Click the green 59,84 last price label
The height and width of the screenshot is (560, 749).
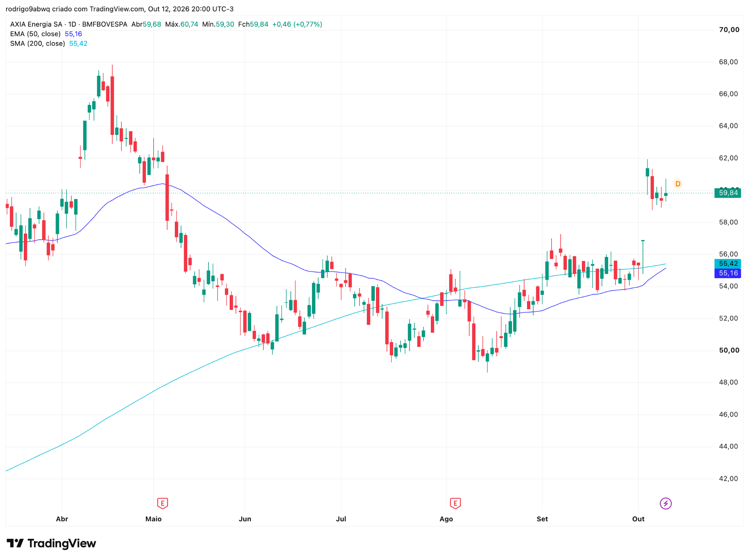728,193
